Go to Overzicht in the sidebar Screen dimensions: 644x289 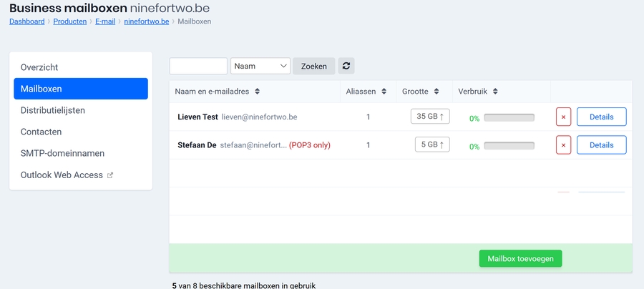pyautogui.click(x=39, y=67)
